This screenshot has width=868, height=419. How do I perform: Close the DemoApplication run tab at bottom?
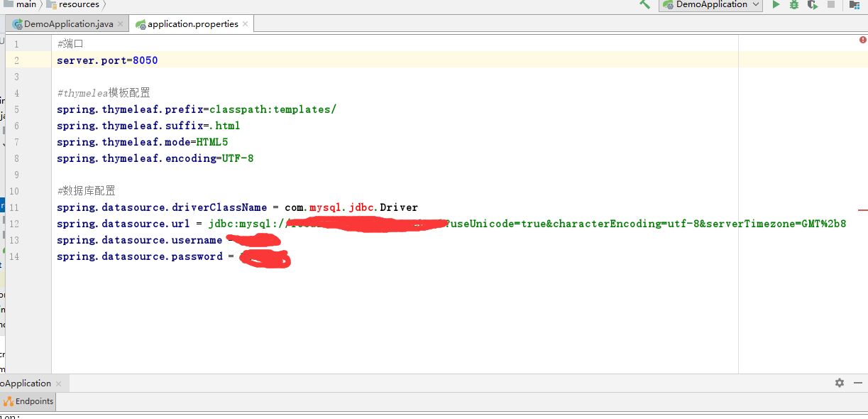(x=58, y=383)
